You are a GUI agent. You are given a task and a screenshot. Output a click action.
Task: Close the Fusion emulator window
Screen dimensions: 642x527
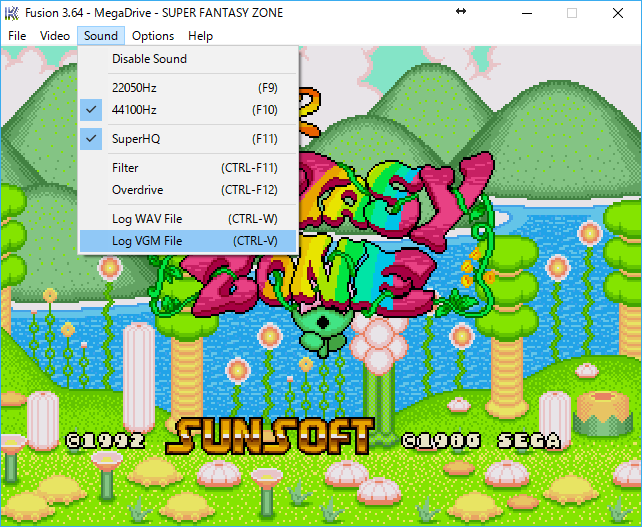pyautogui.click(x=618, y=13)
